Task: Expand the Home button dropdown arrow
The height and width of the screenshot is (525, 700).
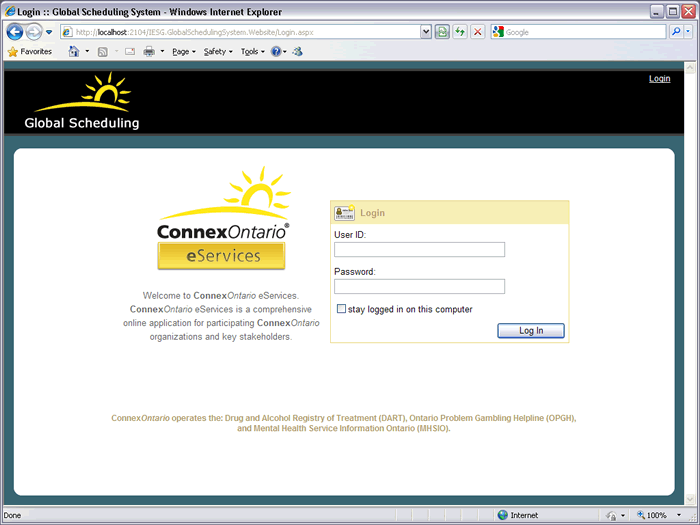Action: coord(87,52)
